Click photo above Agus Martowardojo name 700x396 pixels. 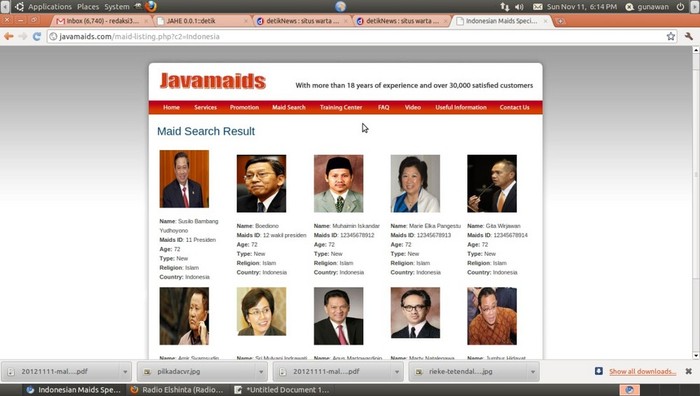[x=338, y=316]
